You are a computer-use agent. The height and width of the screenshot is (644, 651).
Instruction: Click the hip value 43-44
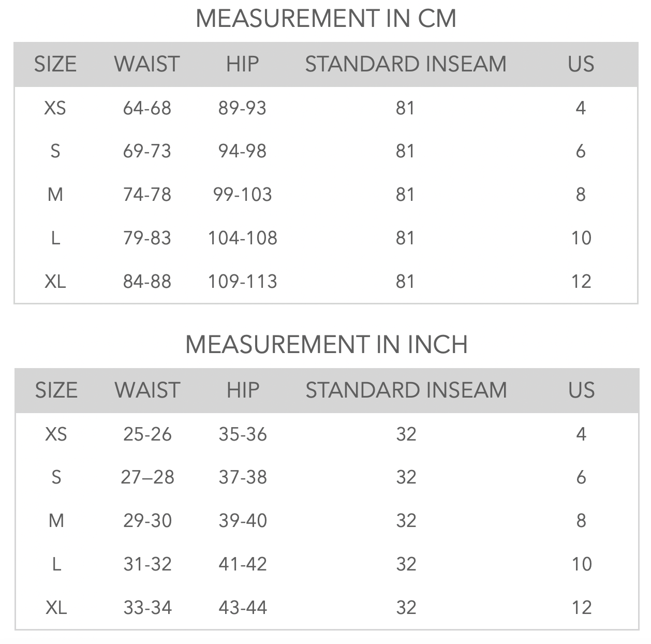(x=243, y=608)
